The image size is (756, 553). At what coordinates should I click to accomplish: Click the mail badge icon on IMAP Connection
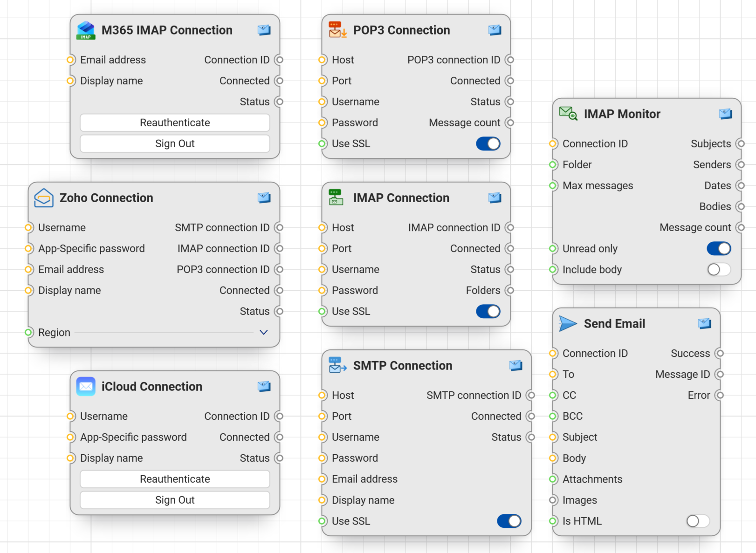[495, 198]
